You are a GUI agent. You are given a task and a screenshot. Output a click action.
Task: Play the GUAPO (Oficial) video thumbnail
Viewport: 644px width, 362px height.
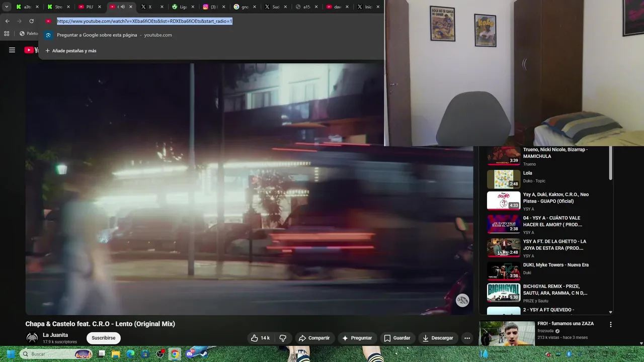504,201
